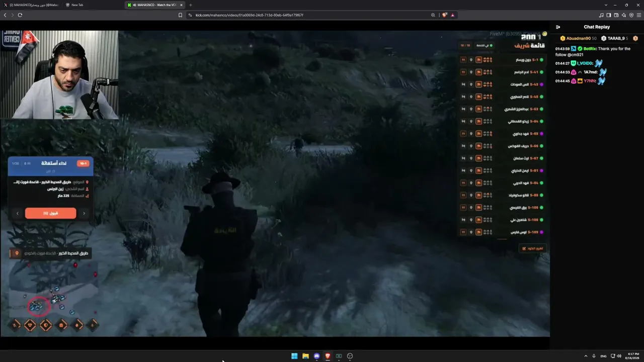Open the Brave main menu hamburger

click(x=638, y=15)
